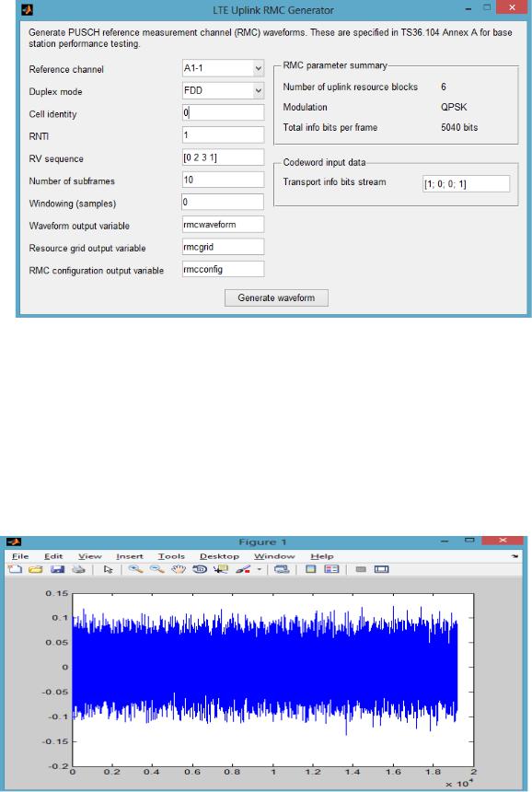Screen dimensions: 532x792
Task: Select the Edit Plot arrow tool
Action: [x=108, y=569]
